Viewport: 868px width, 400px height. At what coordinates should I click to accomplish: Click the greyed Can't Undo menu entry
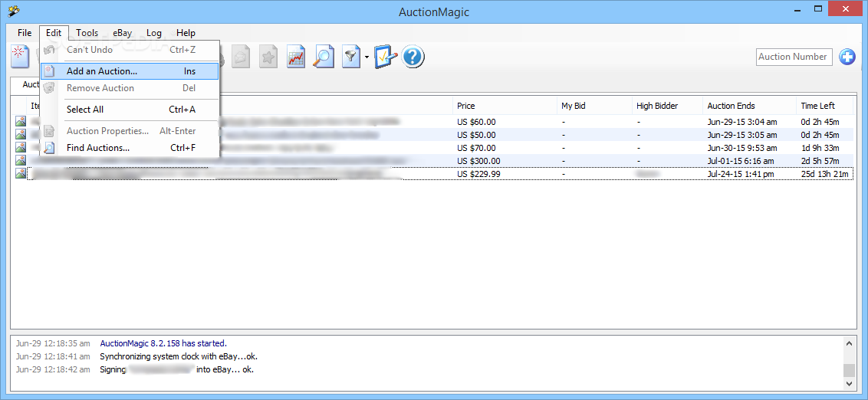130,50
